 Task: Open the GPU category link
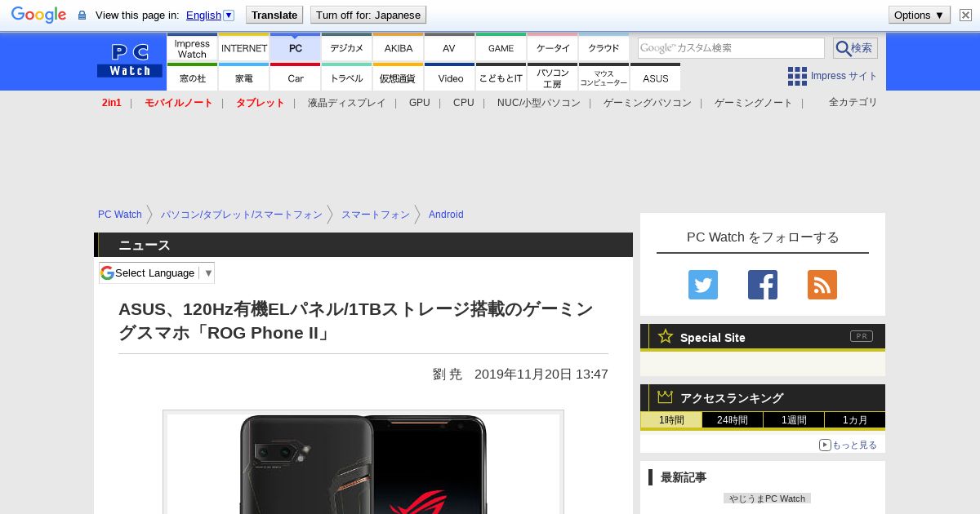point(420,103)
